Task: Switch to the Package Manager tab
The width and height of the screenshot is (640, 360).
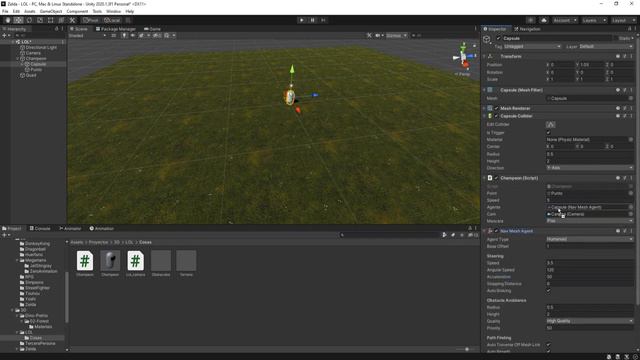Action: tap(116, 29)
